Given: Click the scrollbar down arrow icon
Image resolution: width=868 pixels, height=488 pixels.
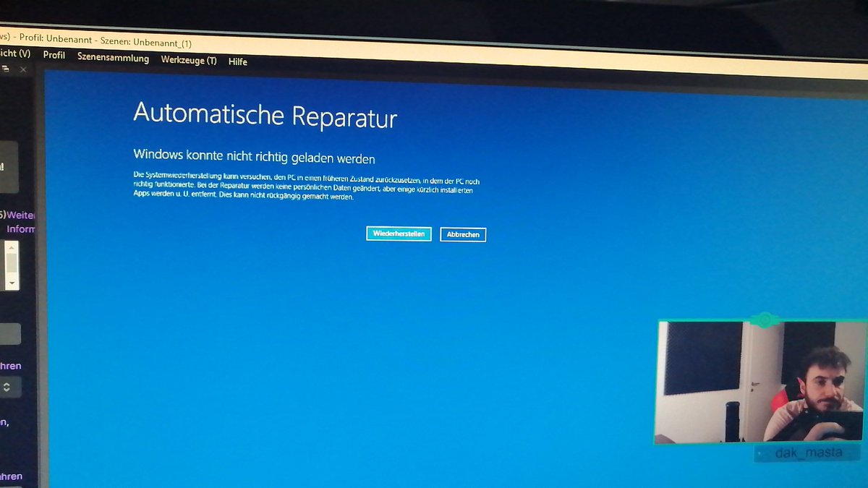Looking at the screenshot, I should [10, 283].
